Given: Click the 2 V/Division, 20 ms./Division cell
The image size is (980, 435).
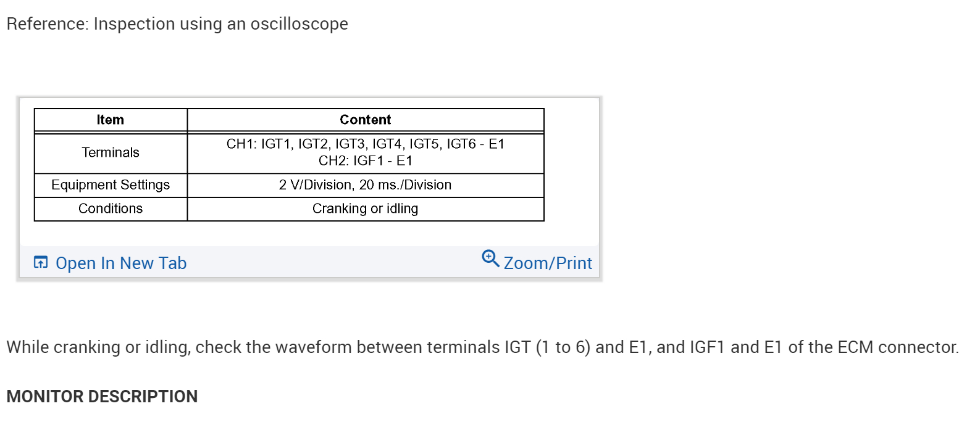Looking at the screenshot, I should [x=365, y=185].
